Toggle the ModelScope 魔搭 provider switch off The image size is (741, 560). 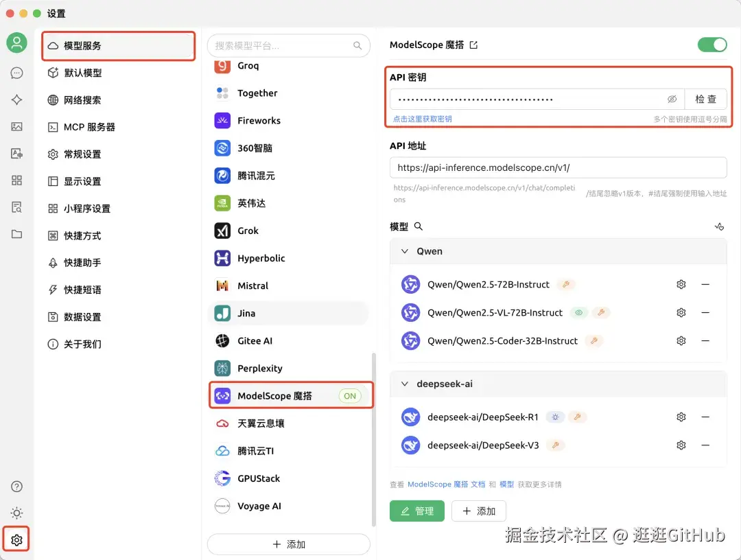click(x=711, y=44)
